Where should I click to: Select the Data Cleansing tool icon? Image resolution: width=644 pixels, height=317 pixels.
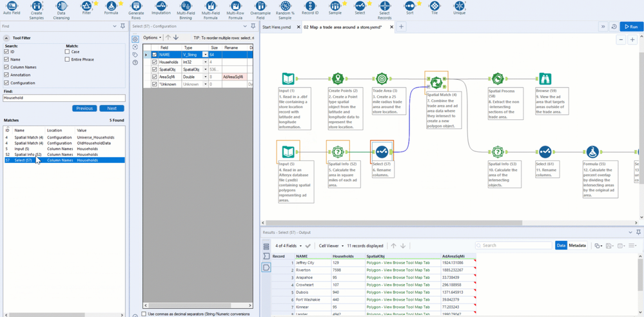click(61, 6)
